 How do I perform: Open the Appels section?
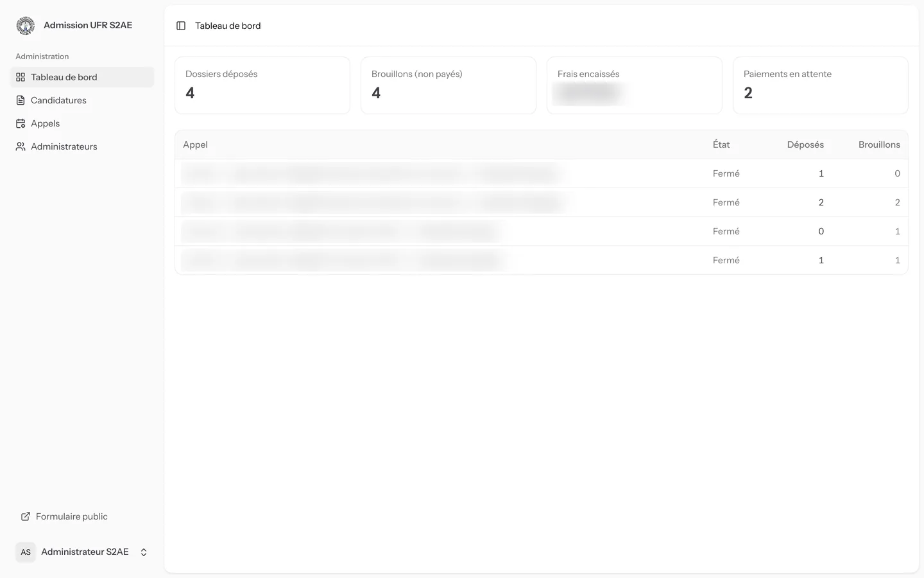[x=82, y=123]
